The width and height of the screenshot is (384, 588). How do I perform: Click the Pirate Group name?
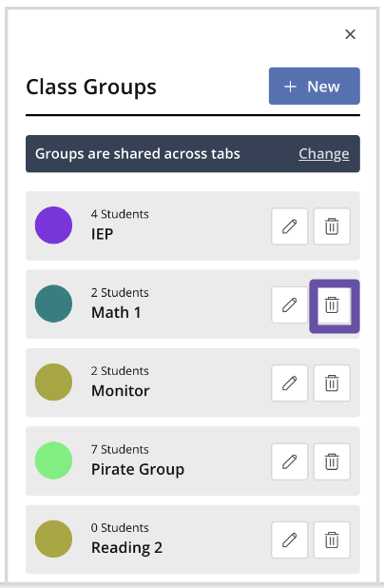point(138,469)
